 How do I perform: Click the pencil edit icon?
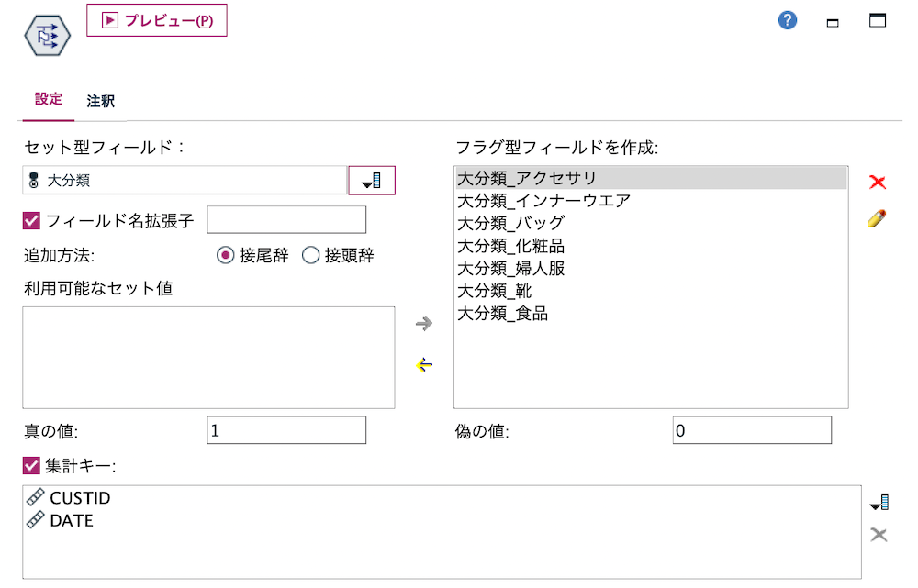[878, 219]
